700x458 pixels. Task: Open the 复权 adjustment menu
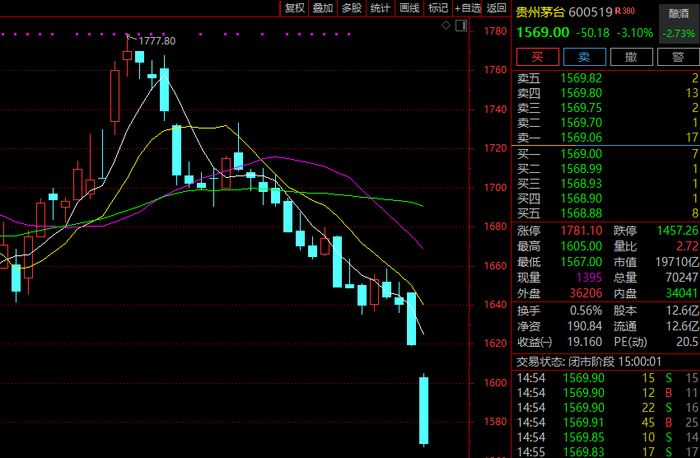pyautogui.click(x=295, y=8)
